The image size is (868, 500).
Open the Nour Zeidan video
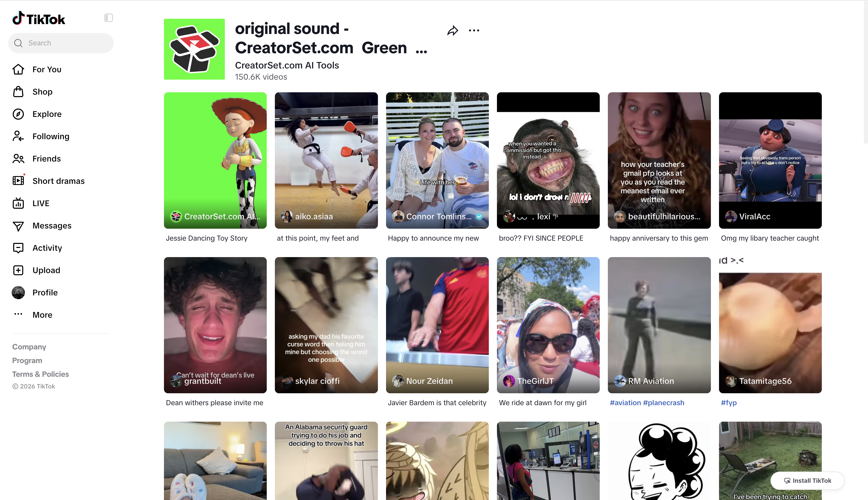(x=437, y=325)
